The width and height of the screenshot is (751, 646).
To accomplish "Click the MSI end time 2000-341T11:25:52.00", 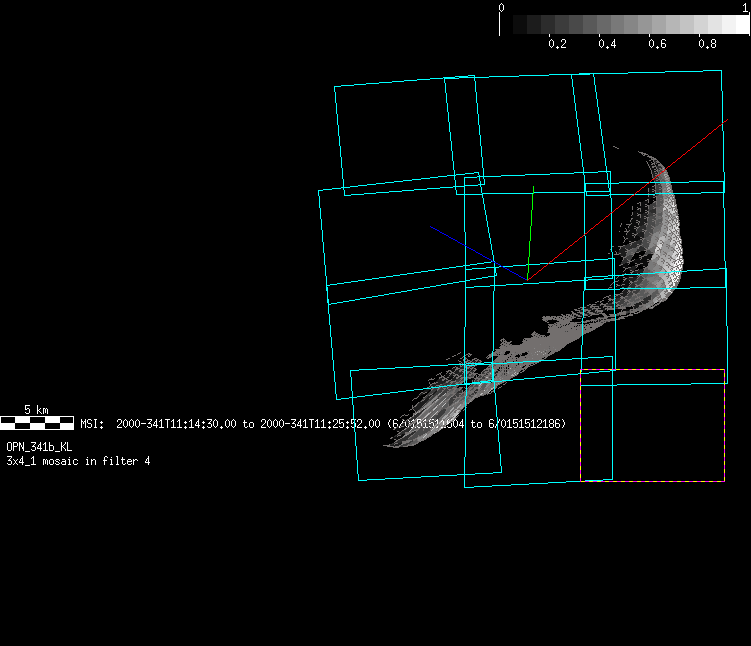I will click(320, 424).
